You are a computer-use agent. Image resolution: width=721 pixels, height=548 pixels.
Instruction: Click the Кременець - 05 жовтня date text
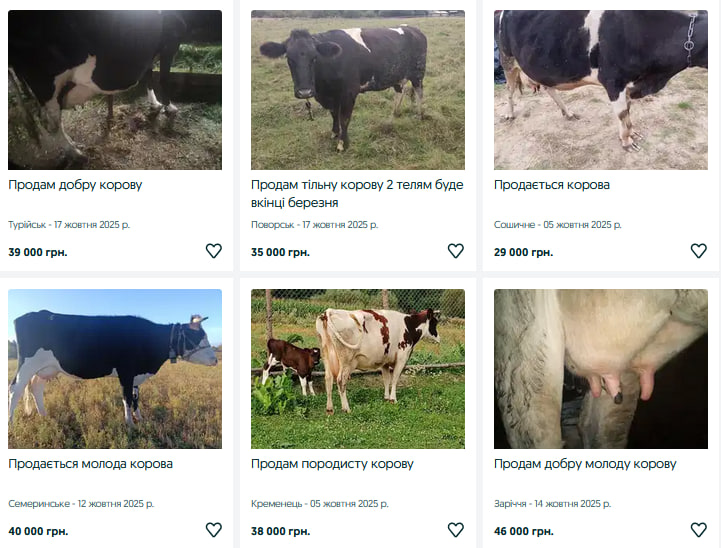320,504
